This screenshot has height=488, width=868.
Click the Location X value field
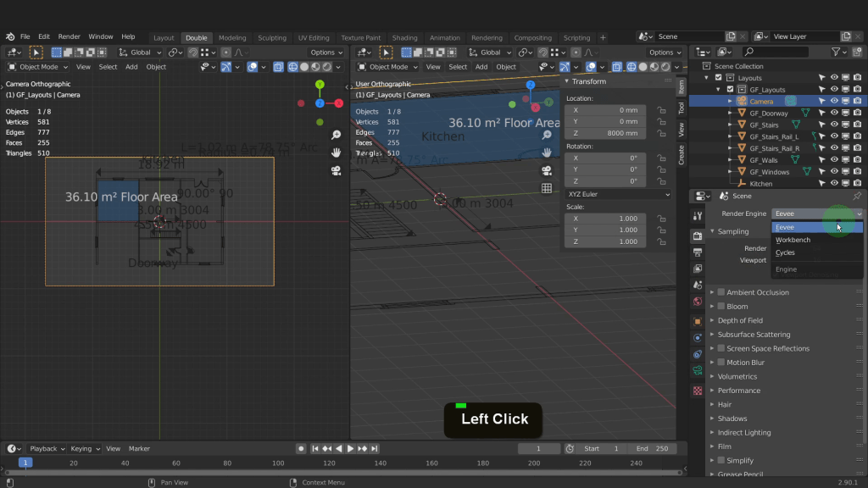(605, 110)
